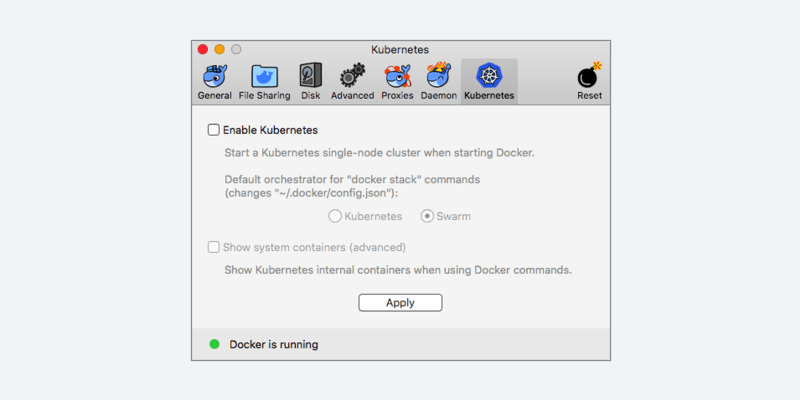Open the Daemon preferences icon
800x400 pixels.
point(438,77)
